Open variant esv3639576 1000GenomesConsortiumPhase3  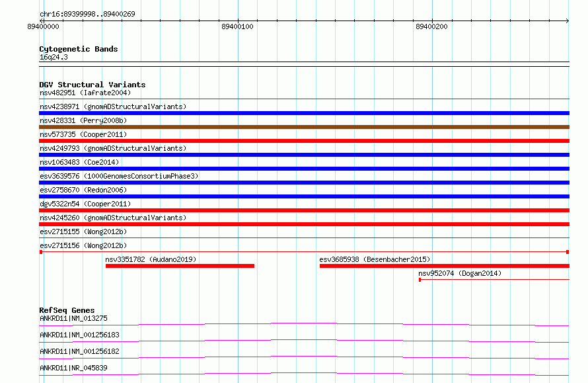coord(119,176)
